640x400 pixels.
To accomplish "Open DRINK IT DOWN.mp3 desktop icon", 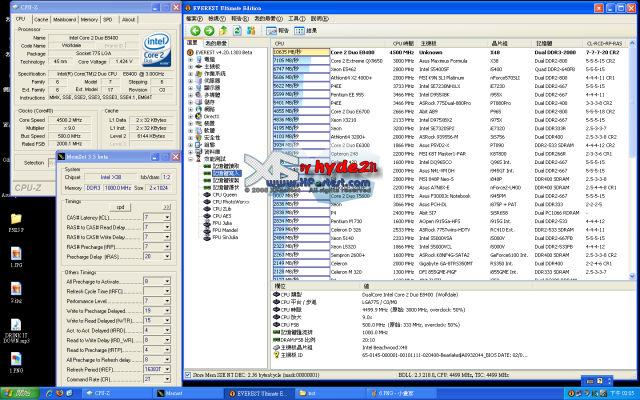I will [16, 325].
